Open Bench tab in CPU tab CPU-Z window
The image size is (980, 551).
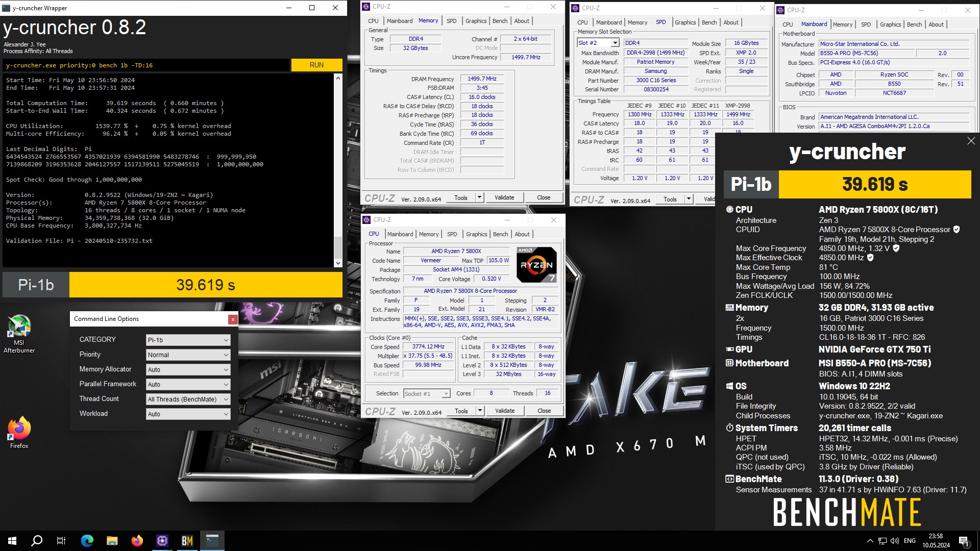(500, 234)
